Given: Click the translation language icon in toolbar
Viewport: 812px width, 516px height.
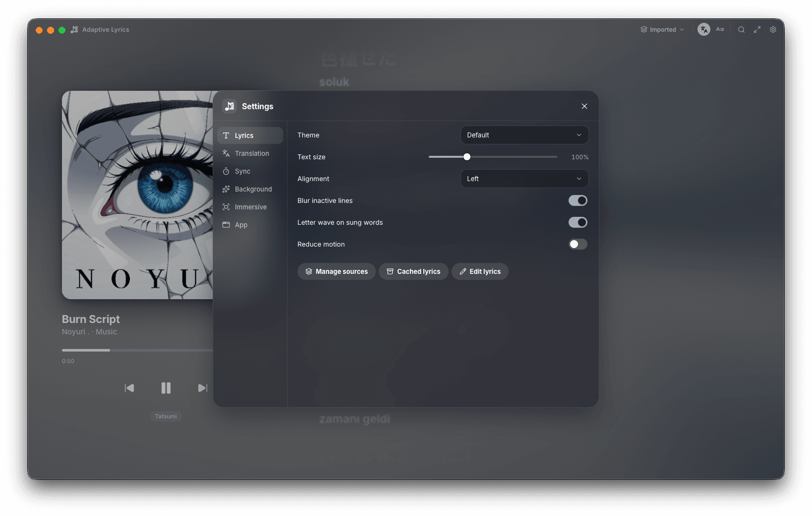Looking at the screenshot, I should [703, 30].
